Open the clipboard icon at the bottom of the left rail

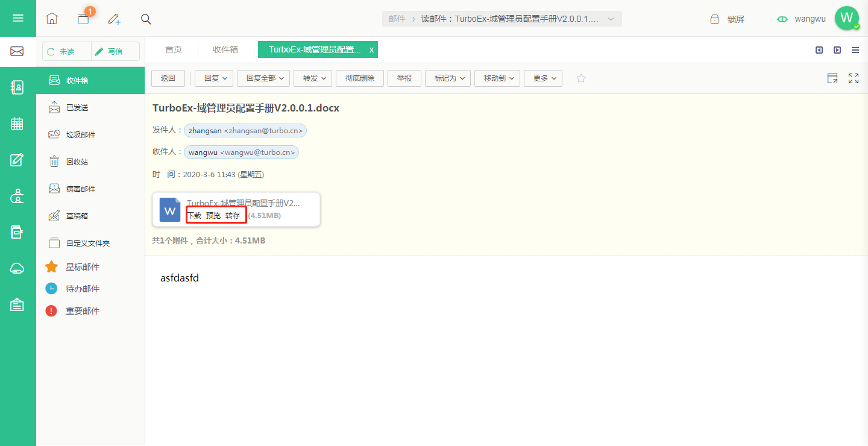coord(17,304)
